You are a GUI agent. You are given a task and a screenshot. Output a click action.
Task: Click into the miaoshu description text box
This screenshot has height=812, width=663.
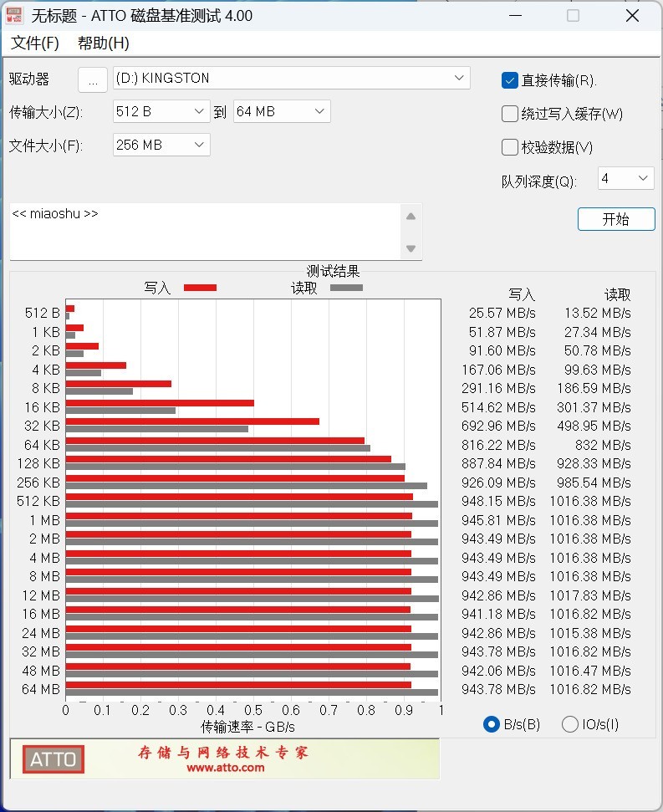pos(205,232)
